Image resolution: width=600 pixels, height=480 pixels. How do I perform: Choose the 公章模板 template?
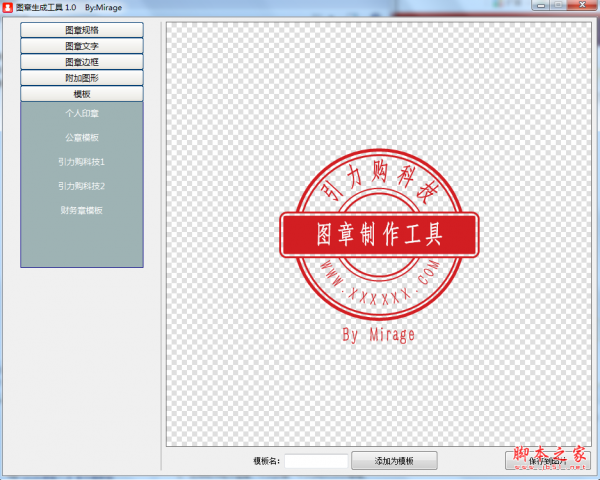point(82,138)
